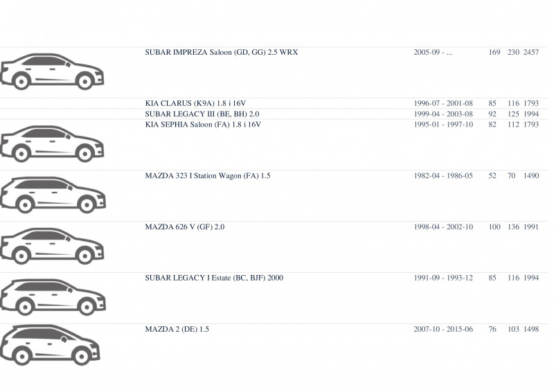Click date range 1996-07 - 2001-08
The image size is (554, 392).
443,104
